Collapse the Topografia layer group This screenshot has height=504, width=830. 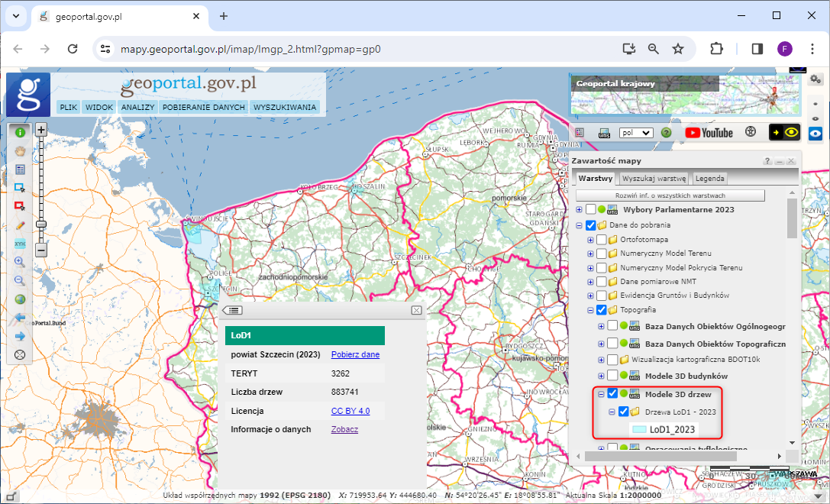point(590,310)
